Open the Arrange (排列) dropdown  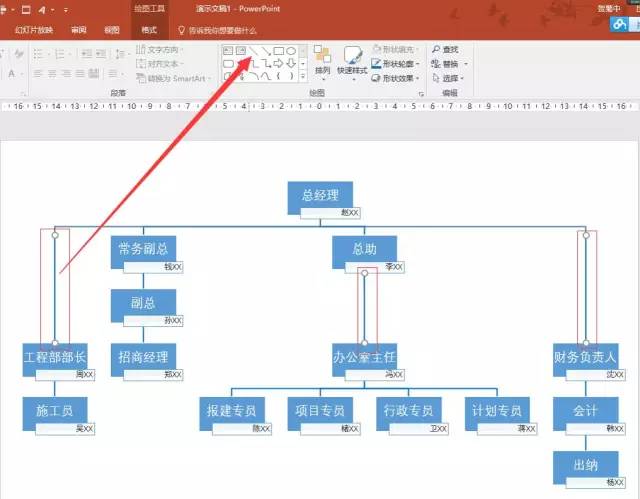(322, 62)
